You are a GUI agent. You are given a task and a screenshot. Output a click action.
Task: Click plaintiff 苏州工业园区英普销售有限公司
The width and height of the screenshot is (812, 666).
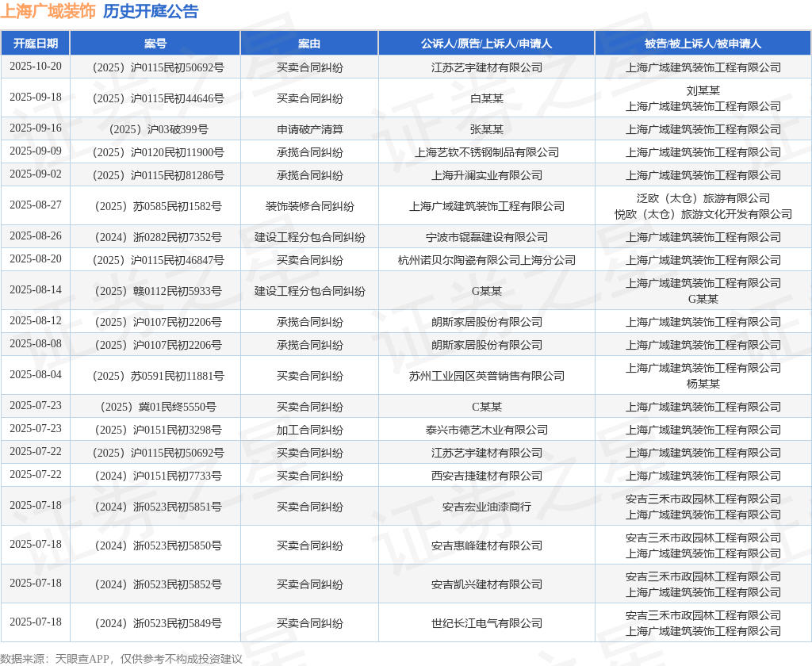[486, 376]
